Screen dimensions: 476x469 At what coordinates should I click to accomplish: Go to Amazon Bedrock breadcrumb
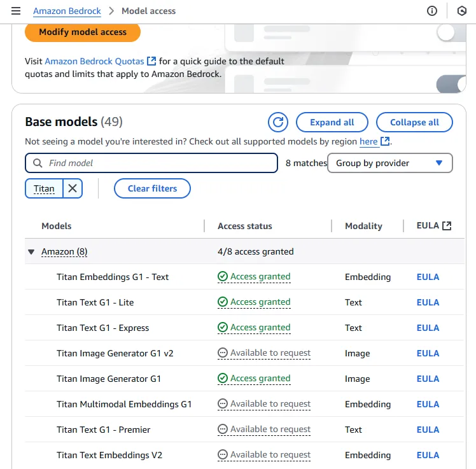pos(67,11)
